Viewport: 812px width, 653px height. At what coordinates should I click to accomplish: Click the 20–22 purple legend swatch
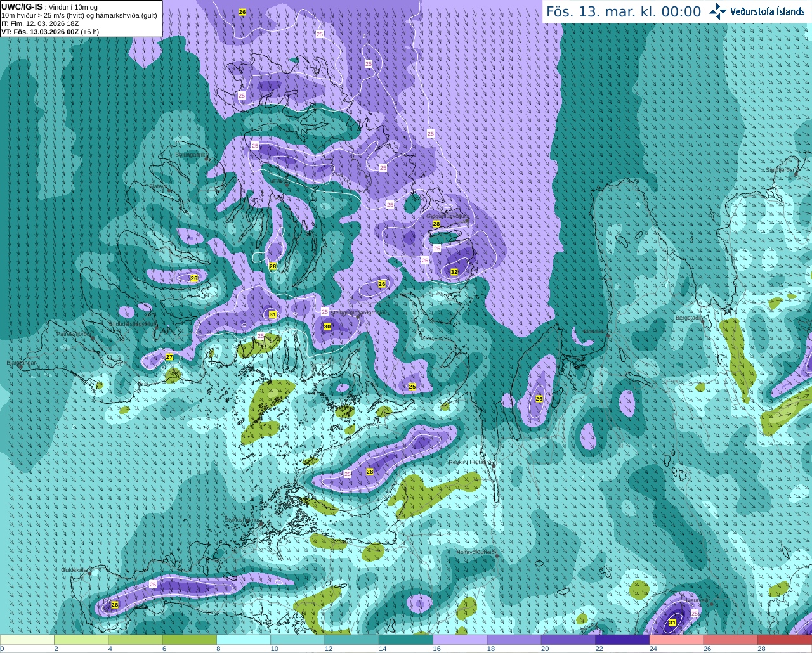[x=568, y=640]
